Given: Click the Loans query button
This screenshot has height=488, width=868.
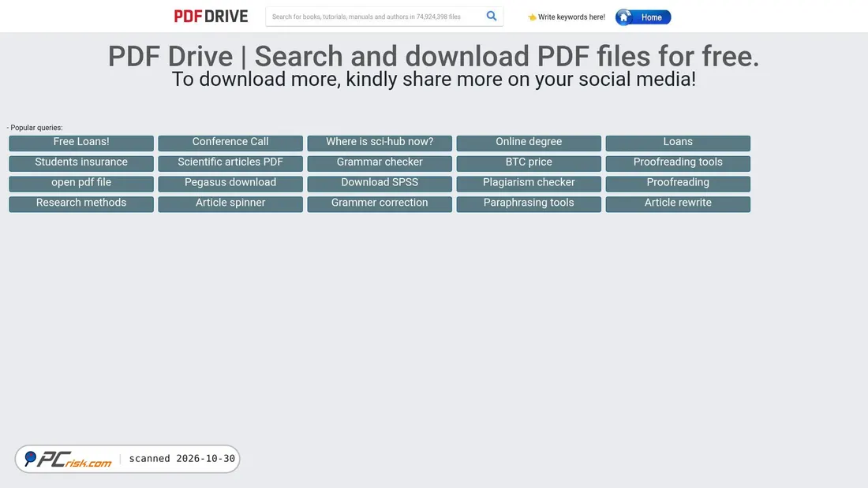Looking at the screenshot, I should coord(678,143).
